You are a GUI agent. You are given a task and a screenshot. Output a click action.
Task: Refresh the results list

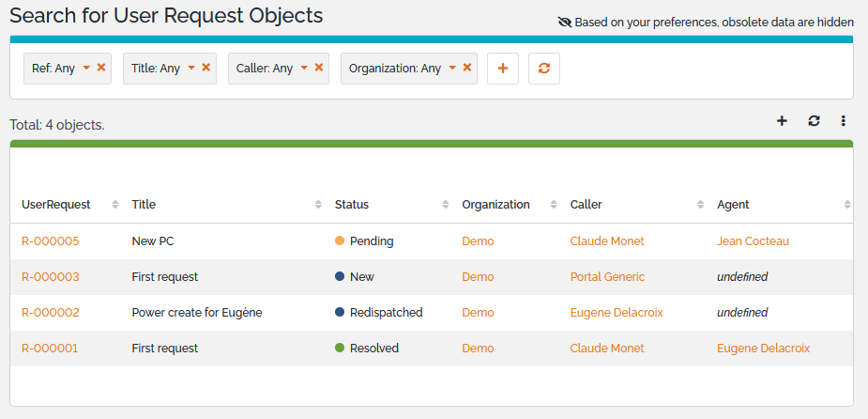(x=814, y=121)
